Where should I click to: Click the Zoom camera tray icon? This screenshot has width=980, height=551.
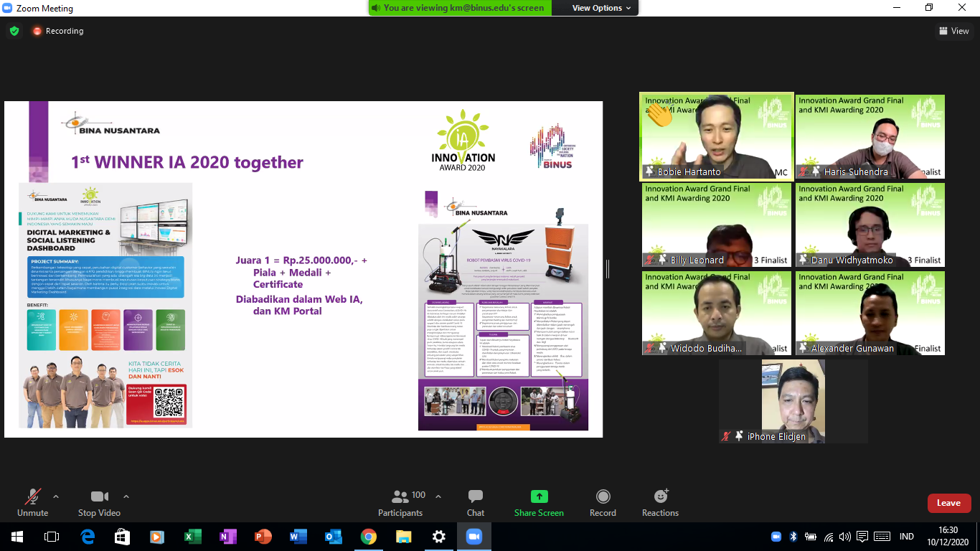776,537
